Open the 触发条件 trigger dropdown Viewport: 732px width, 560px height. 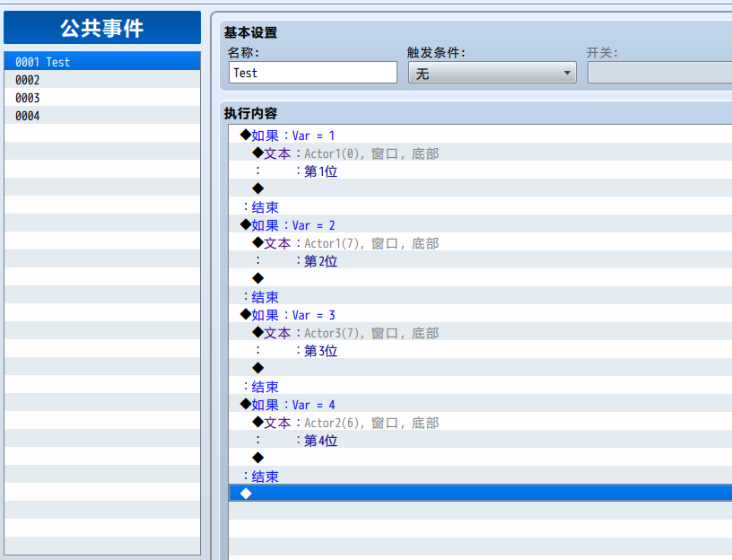[492, 73]
